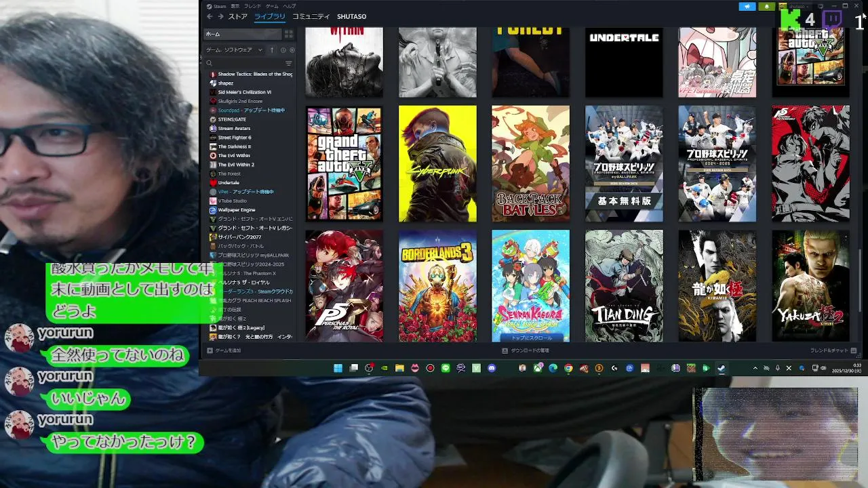Open the SHUTASO profile tab
The width and height of the screenshot is (868, 488).
pyautogui.click(x=352, y=16)
